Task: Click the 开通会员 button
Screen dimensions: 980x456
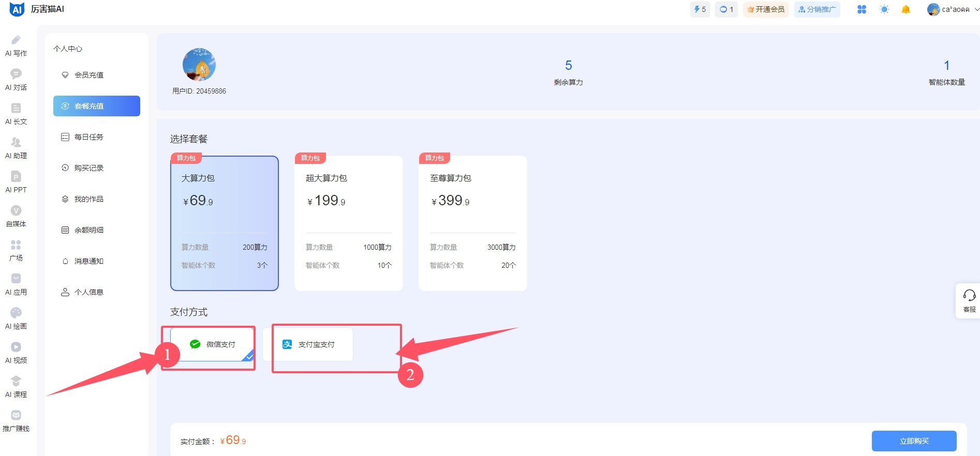Action: tap(766, 9)
